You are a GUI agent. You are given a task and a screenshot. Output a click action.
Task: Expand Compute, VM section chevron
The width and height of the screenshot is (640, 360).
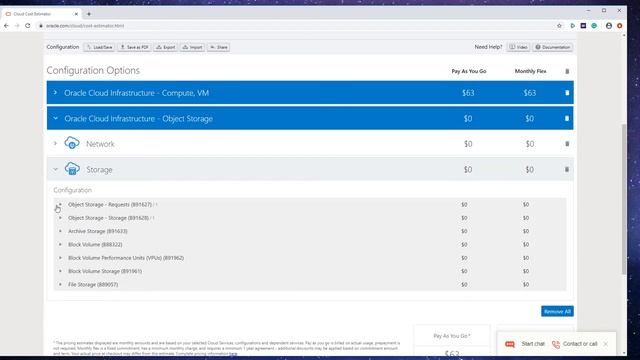click(x=56, y=93)
